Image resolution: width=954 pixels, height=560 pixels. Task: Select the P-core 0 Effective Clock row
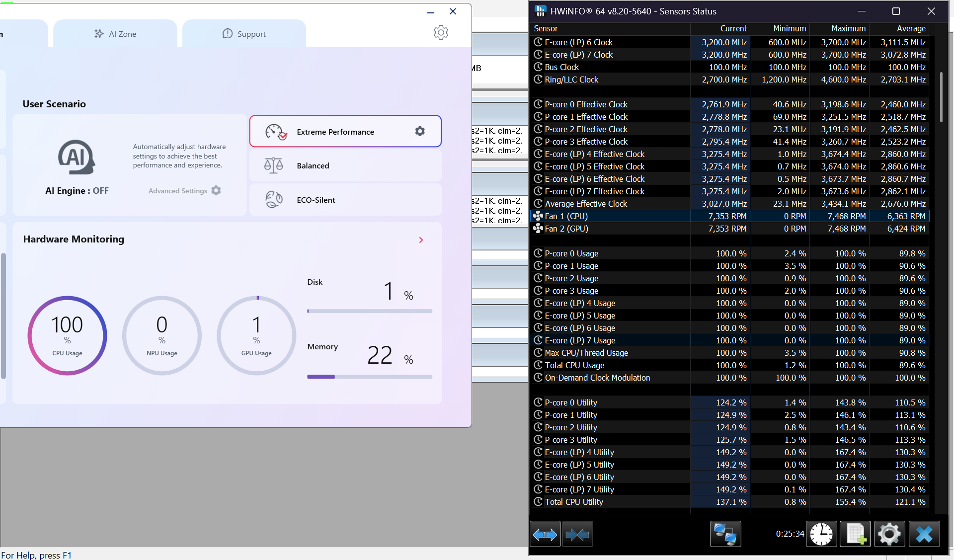(x=730, y=104)
